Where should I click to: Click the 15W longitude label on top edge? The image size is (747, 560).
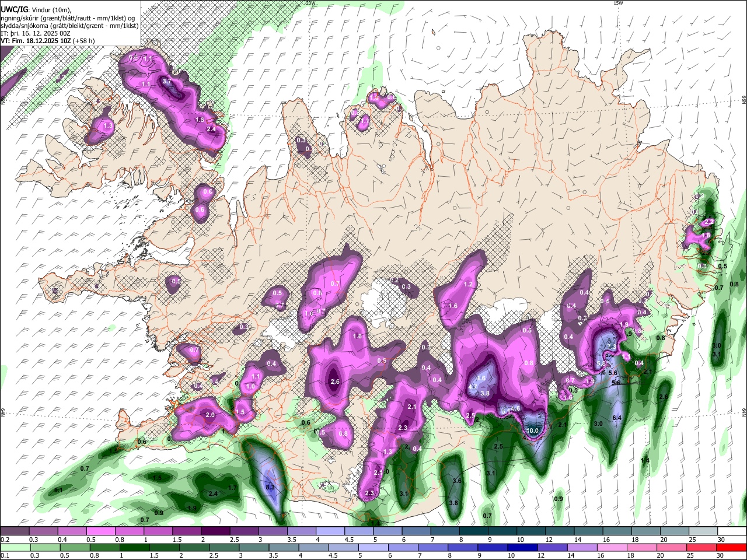coord(618,3)
